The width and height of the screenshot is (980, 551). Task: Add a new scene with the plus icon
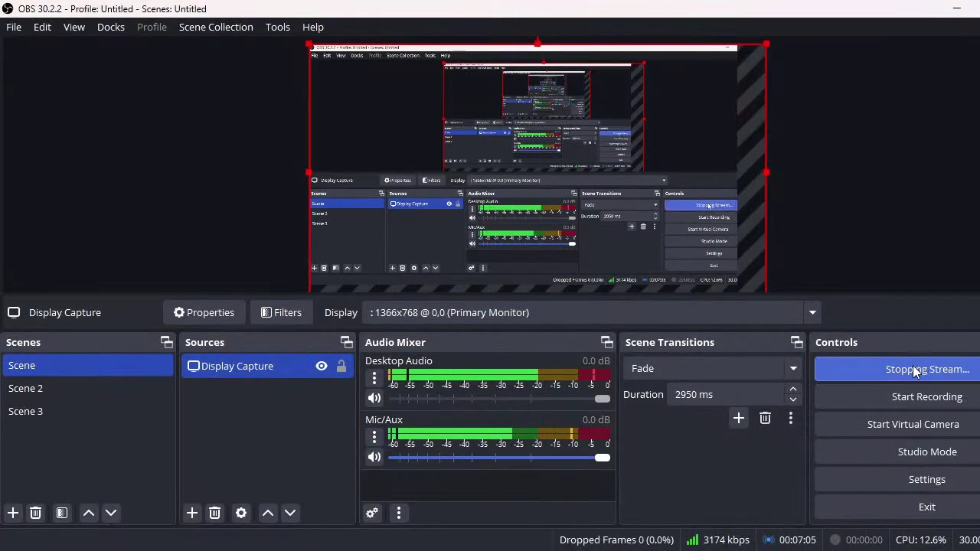13,513
